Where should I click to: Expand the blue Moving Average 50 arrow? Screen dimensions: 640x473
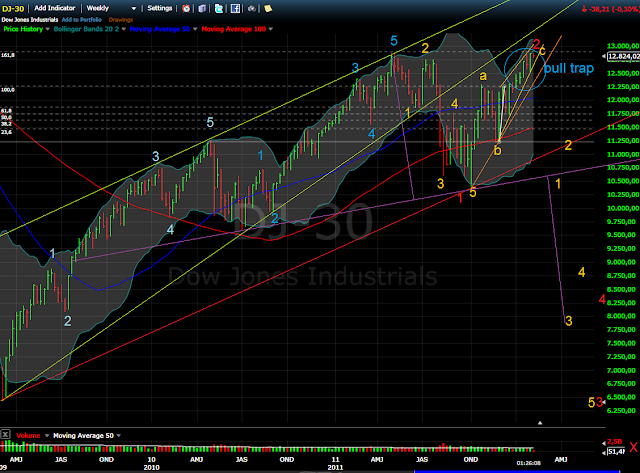click(195, 29)
